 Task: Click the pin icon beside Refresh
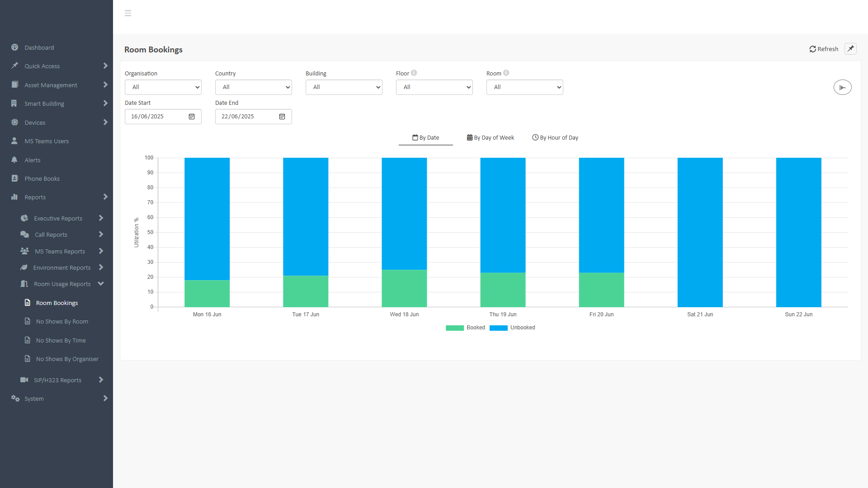(850, 49)
